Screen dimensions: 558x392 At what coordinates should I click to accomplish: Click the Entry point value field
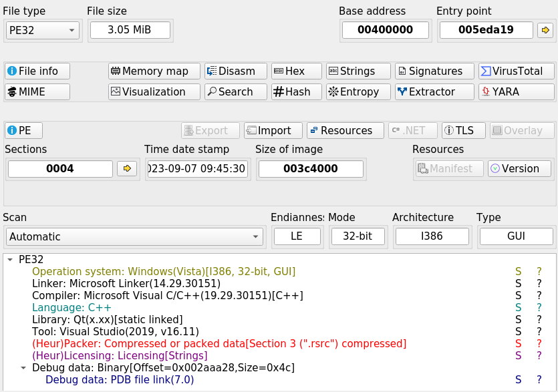coord(486,30)
